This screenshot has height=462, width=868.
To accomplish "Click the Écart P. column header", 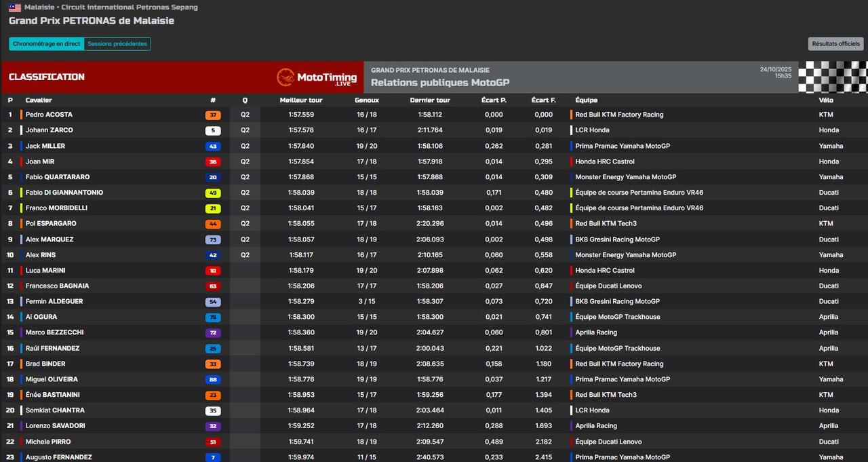I will (494, 100).
